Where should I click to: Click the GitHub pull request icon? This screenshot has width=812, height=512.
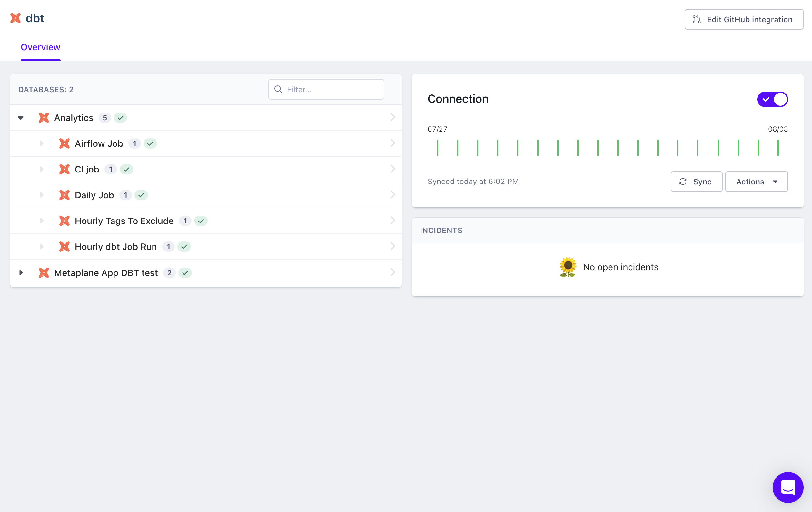tap(696, 20)
